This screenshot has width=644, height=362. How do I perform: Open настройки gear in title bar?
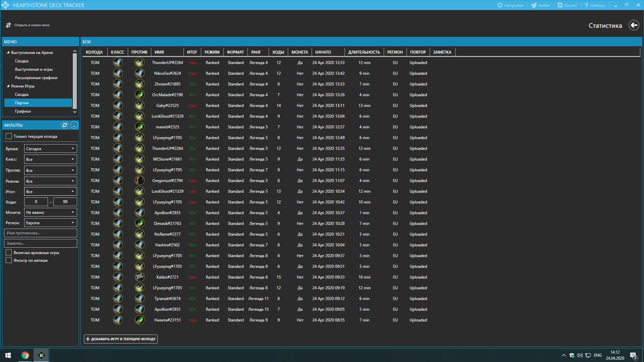coord(500,5)
